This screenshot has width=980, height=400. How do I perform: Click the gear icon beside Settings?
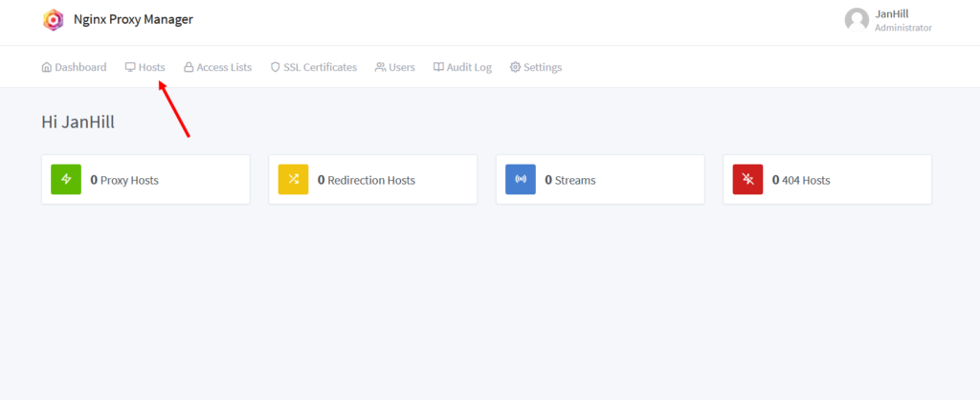(x=515, y=67)
